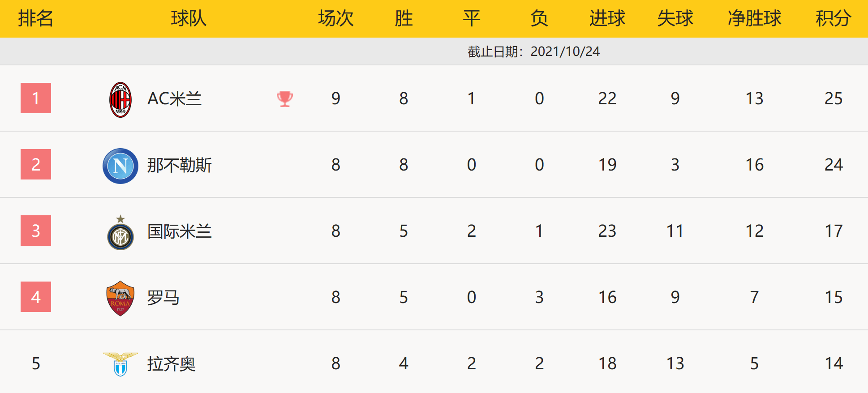Viewport: 868px width, 393px height.
Task: Click the red rank 4 badge
Action: [x=36, y=297]
